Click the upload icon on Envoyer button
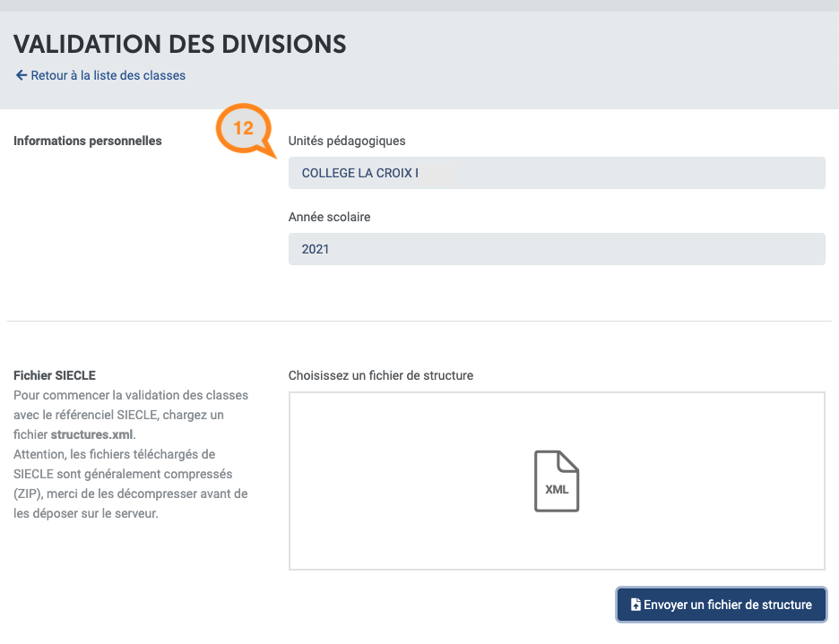Viewport: 839px width, 644px height. (636, 605)
